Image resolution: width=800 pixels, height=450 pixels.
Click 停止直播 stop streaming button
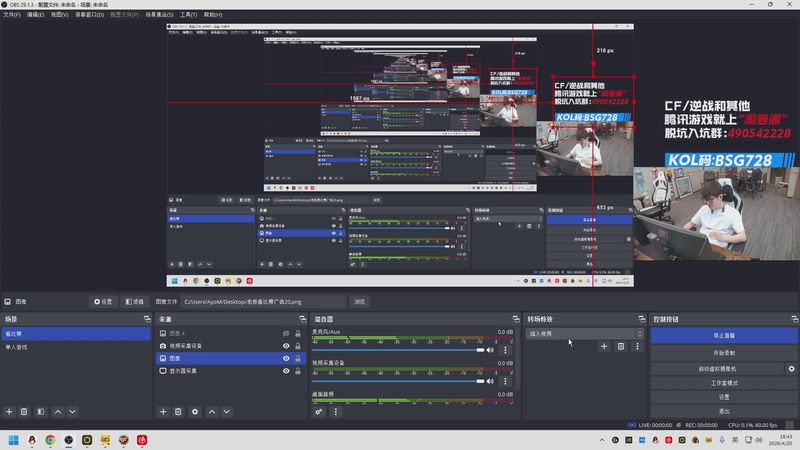pos(724,336)
